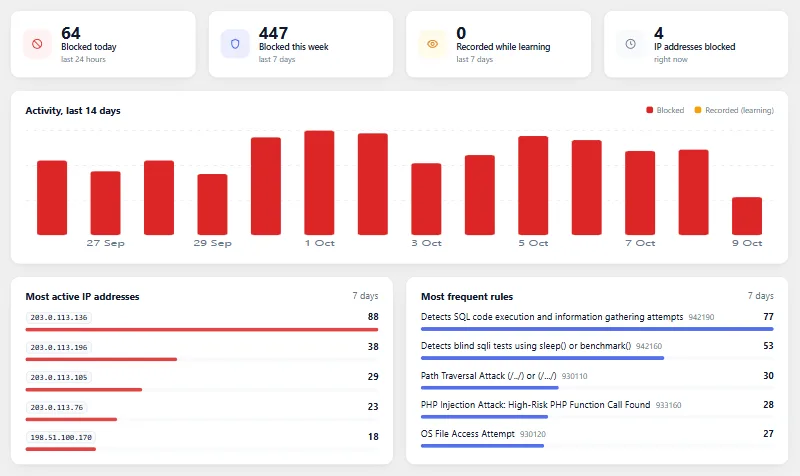Click the 4 IP addresses blocked value
800x476 pixels.
coord(659,33)
